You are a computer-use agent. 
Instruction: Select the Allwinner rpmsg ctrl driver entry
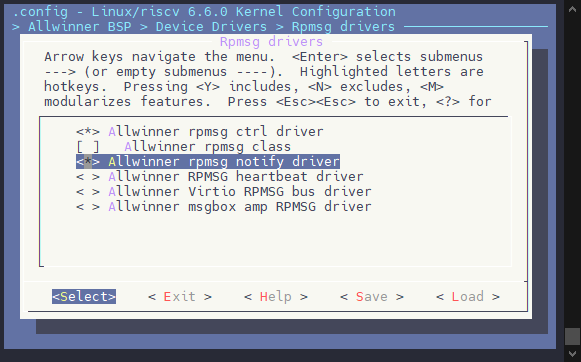(216, 132)
